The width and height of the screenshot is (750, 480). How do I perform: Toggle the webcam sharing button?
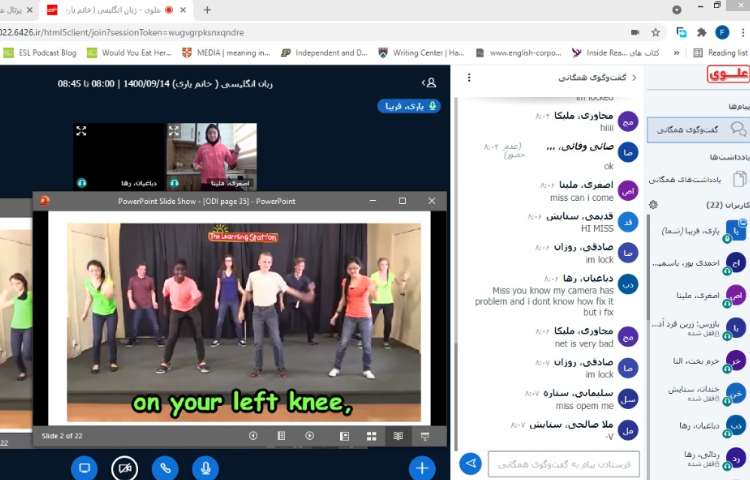click(125, 468)
